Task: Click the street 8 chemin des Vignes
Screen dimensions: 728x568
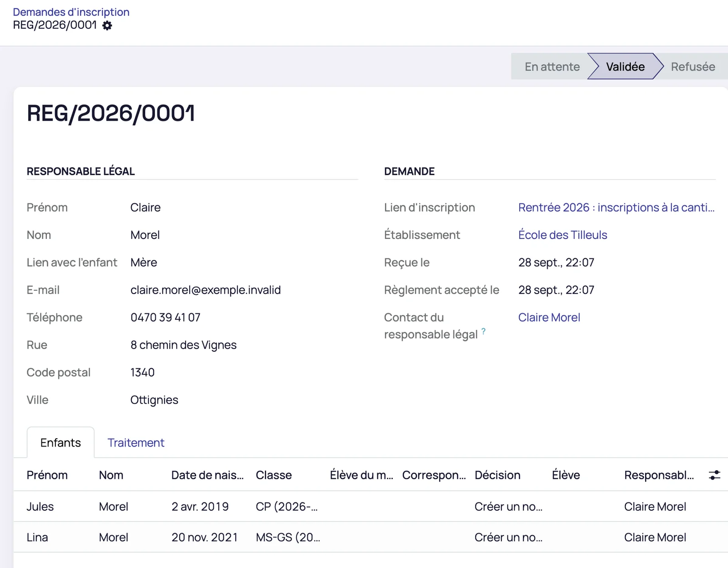Action: 183,345
